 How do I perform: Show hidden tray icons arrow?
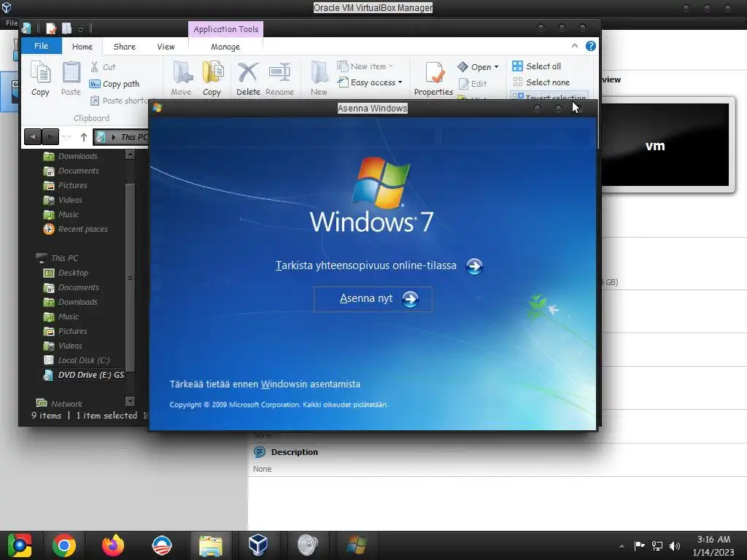[x=622, y=546]
